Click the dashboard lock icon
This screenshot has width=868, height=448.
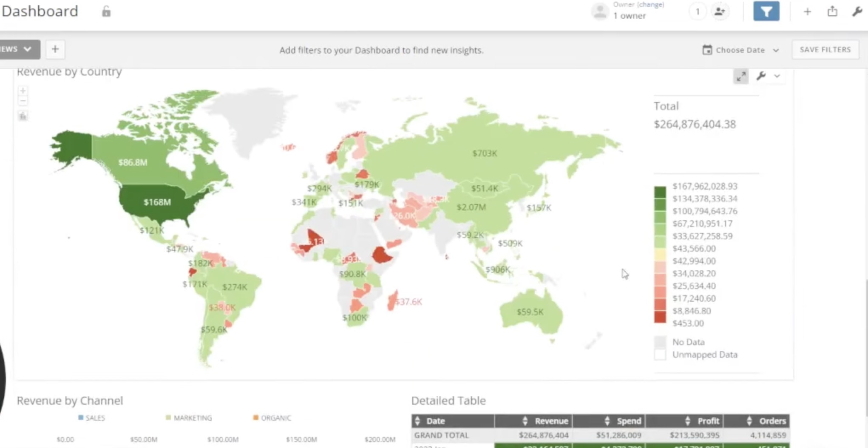[106, 11]
